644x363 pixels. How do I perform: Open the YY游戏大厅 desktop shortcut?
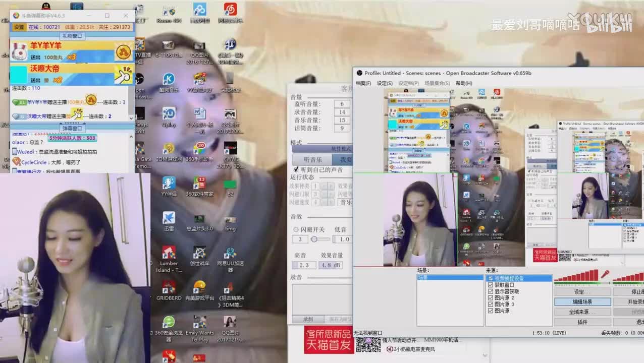pos(200,83)
